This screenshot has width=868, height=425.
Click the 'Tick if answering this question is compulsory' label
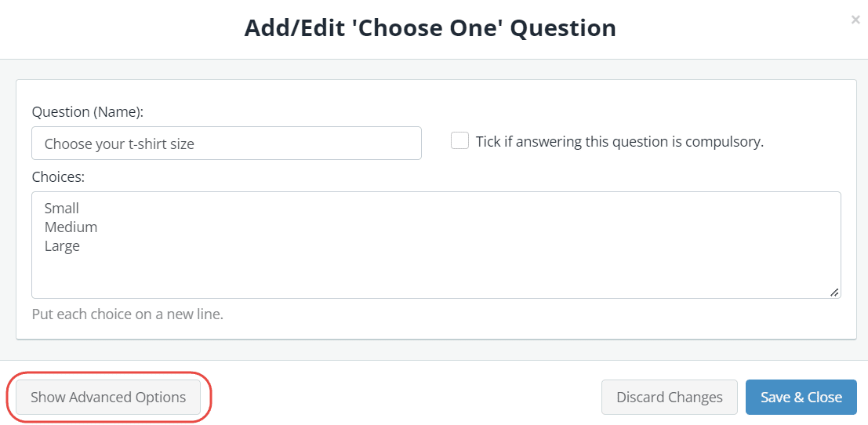pos(619,142)
